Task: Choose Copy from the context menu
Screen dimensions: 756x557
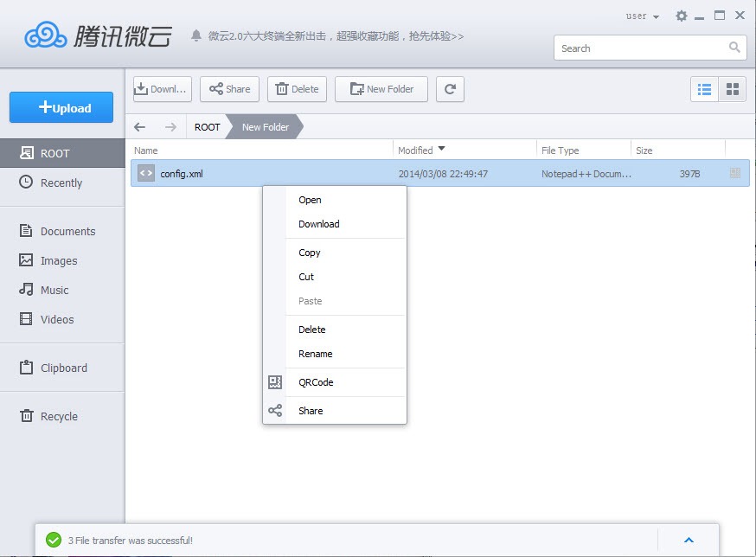Action: tap(335, 253)
